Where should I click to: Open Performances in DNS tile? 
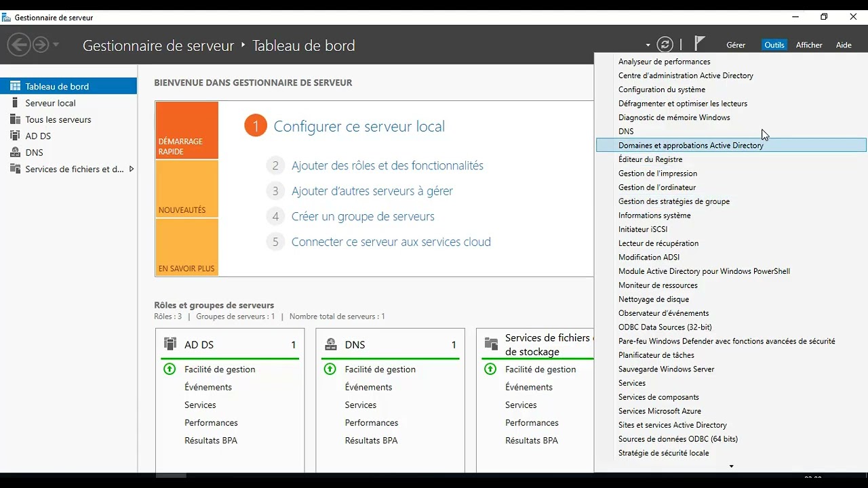point(372,423)
